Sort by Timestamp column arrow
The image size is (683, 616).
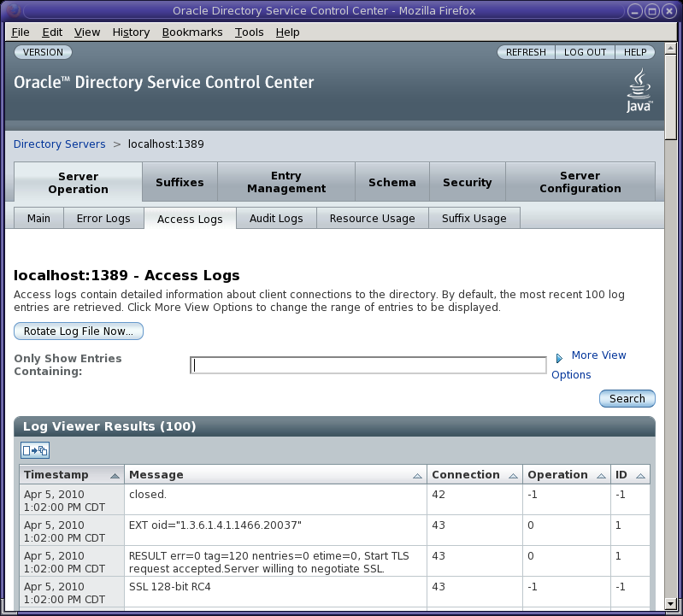pyautogui.click(x=115, y=476)
